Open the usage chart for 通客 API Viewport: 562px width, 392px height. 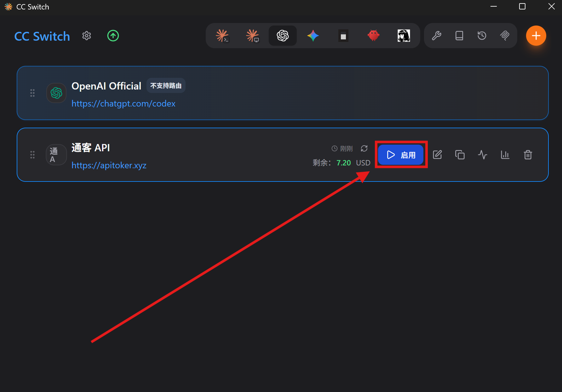pos(505,155)
